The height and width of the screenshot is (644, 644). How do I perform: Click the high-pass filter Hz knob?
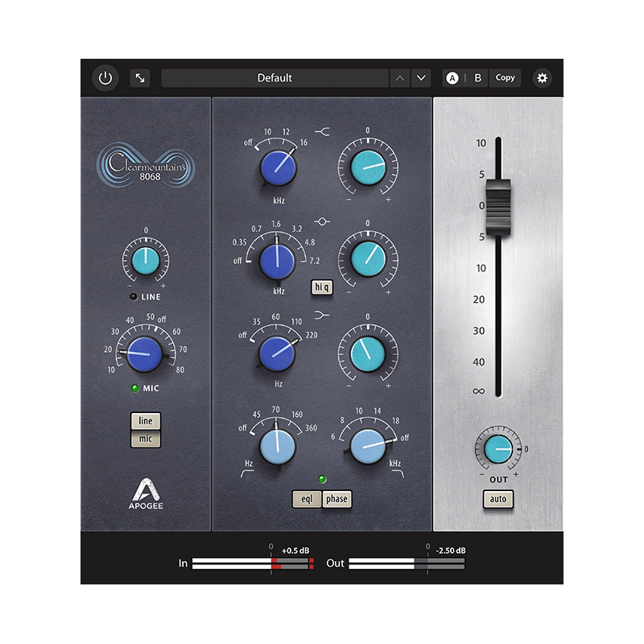coord(278,447)
